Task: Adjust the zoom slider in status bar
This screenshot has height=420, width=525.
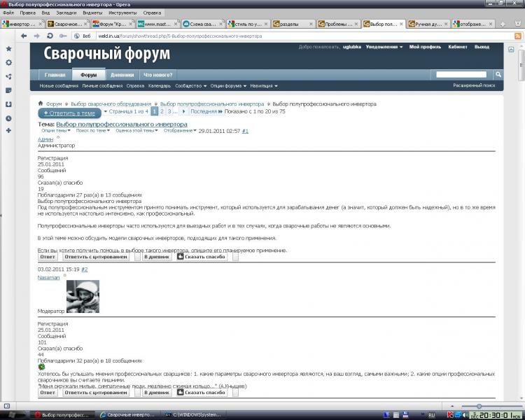Action: (x=479, y=406)
